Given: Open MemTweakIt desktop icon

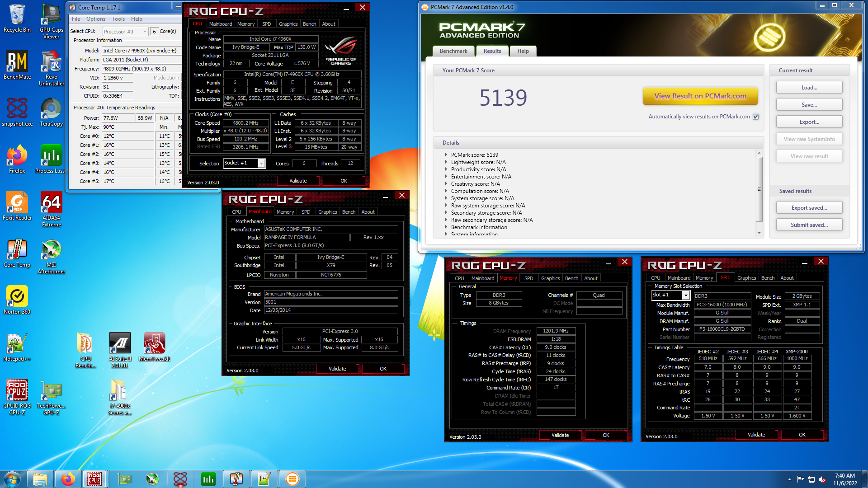Looking at the screenshot, I should tap(154, 347).
